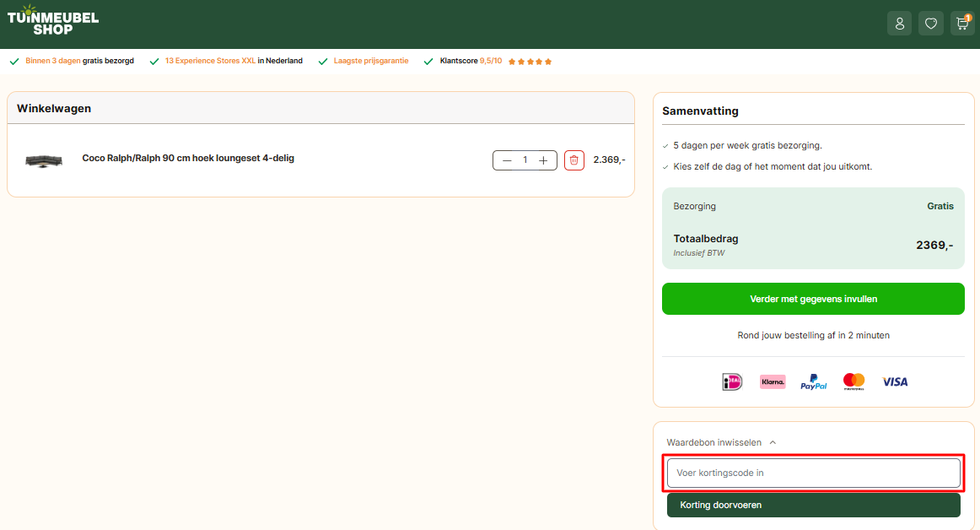
Task: Select the PayPal payment icon
Action: pyautogui.click(x=813, y=381)
